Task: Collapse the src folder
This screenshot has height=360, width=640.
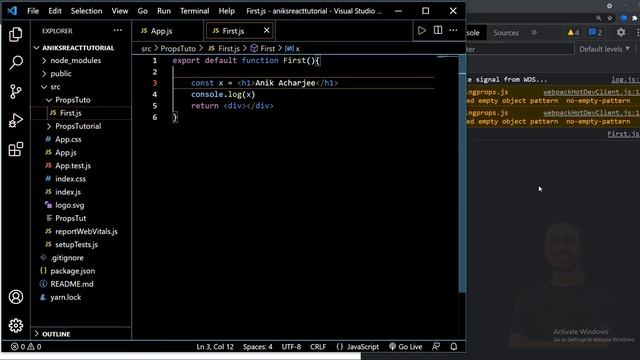Action: [56, 87]
